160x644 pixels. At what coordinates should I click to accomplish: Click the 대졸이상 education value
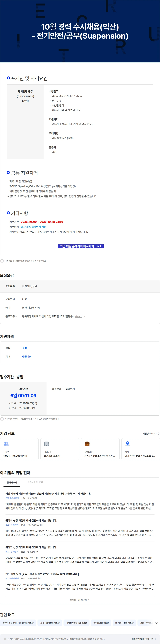[x=27, y=357]
